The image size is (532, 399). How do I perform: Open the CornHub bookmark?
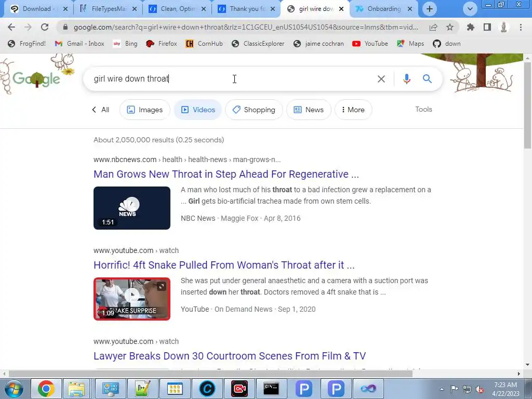click(x=204, y=44)
